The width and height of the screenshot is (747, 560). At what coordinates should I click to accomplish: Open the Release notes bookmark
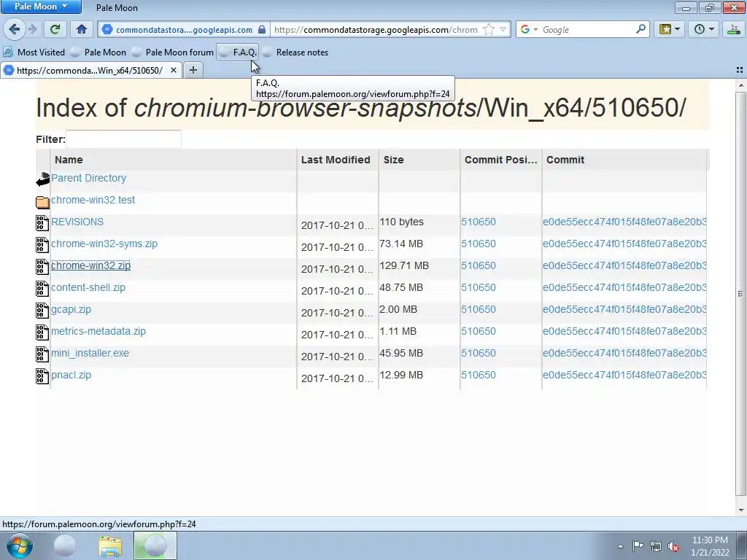[295, 52]
